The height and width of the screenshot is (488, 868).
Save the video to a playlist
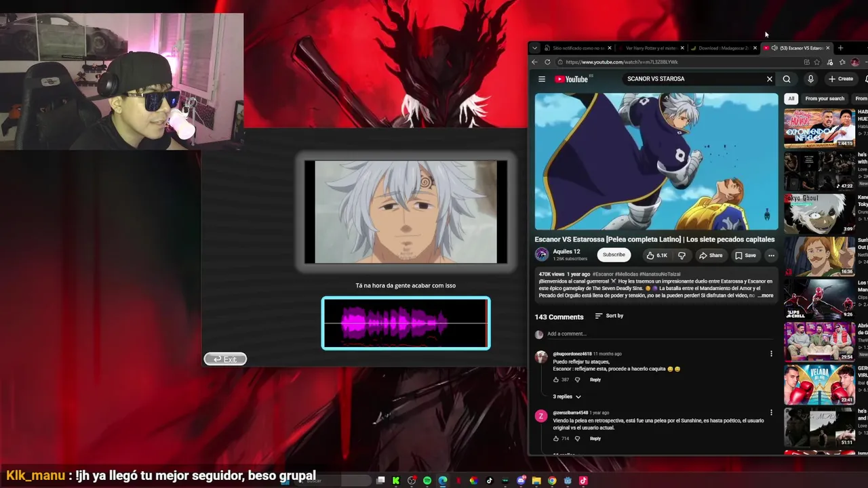click(x=745, y=256)
